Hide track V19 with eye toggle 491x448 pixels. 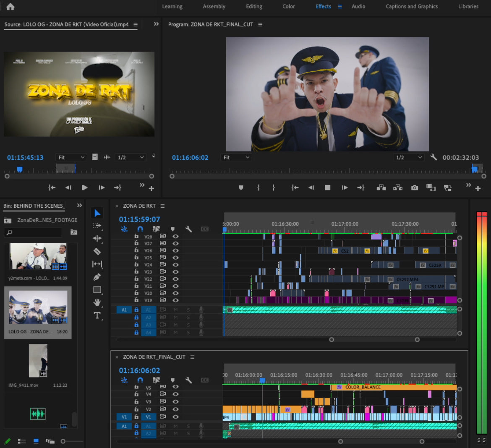click(x=176, y=300)
